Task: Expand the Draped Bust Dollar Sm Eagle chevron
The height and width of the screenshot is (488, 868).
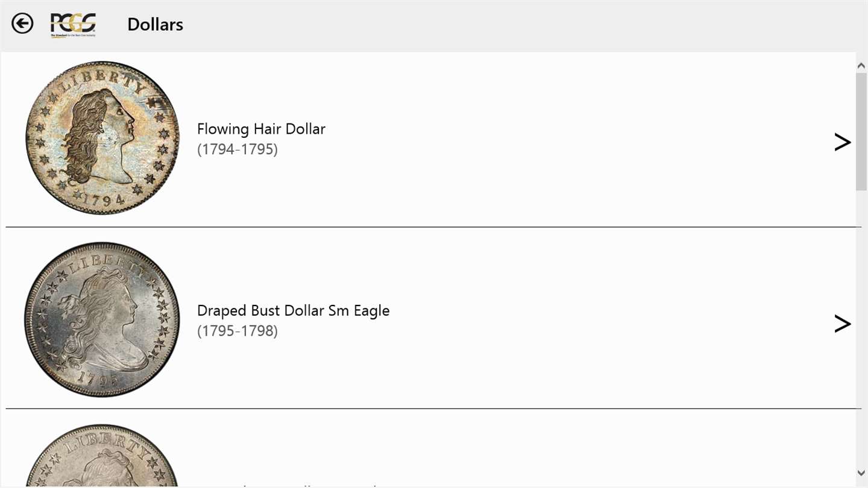Action: coord(842,324)
